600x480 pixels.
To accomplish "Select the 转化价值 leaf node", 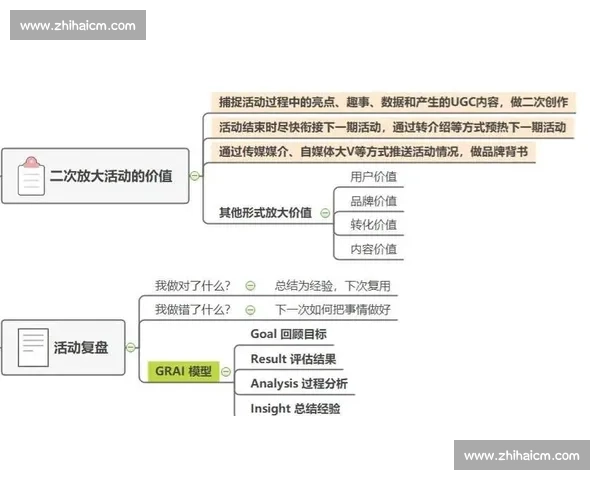I will pos(373,225).
